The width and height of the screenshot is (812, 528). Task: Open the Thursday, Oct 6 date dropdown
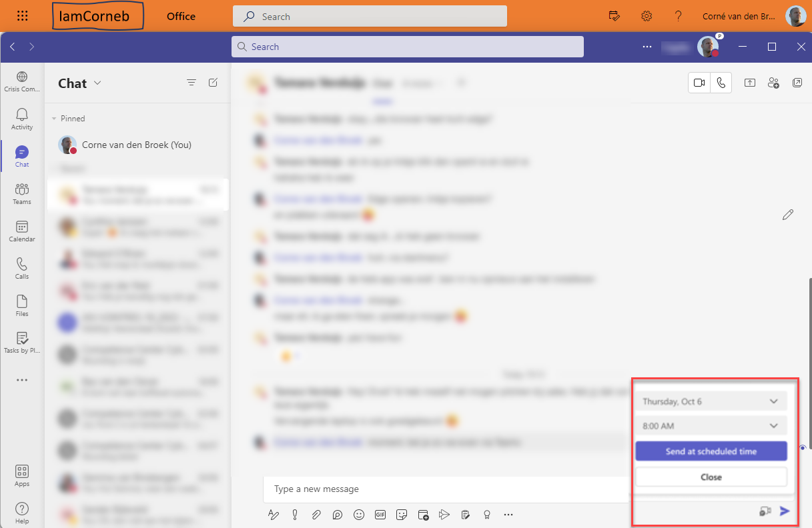(711, 401)
